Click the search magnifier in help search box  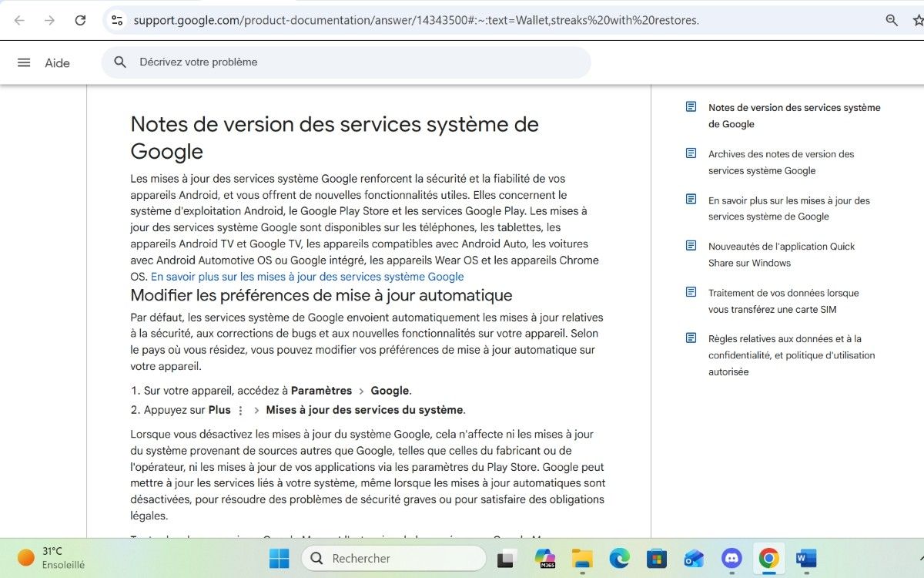point(120,62)
